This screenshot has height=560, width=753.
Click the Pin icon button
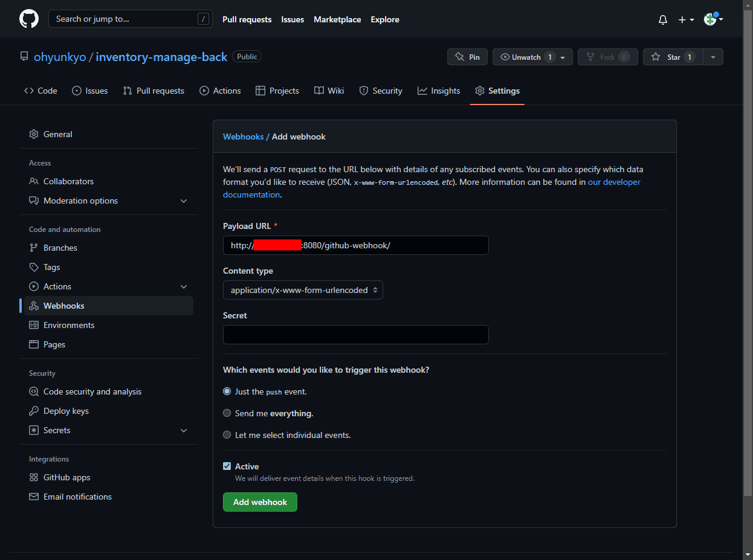tap(468, 57)
